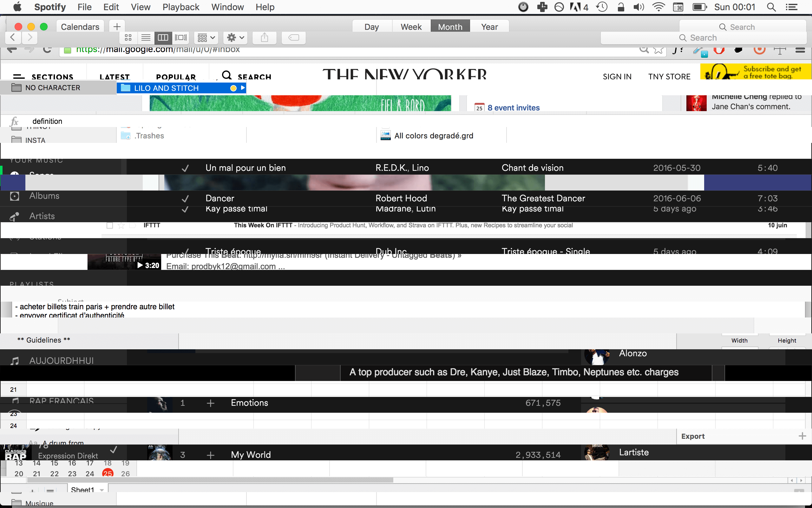Open the Spotify File menu
Image resolution: width=812 pixels, height=508 pixels.
[85, 7]
